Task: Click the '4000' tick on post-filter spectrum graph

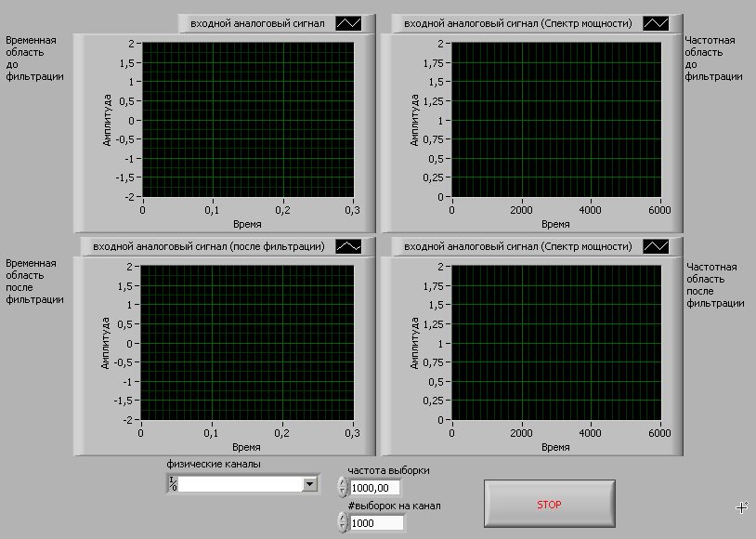Action: pos(590,433)
